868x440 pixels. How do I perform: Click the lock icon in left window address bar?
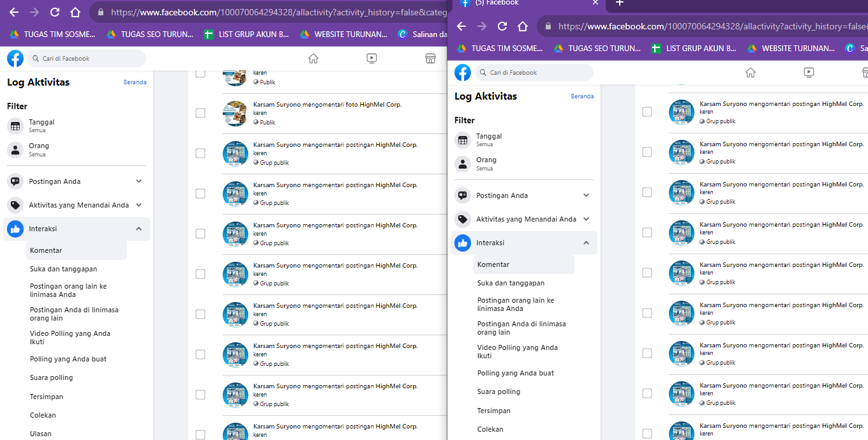point(101,12)
